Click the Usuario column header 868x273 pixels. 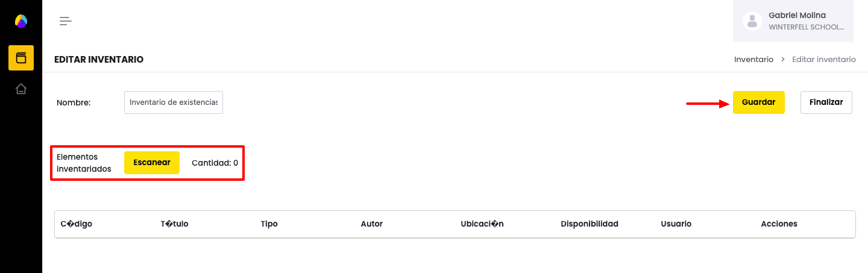(x=676, y=224)
